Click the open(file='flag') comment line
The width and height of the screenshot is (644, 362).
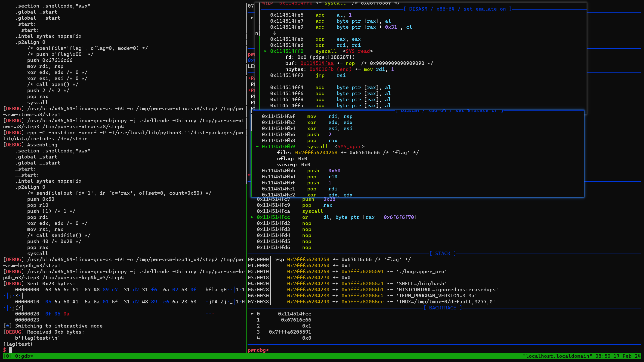(87, 48)
